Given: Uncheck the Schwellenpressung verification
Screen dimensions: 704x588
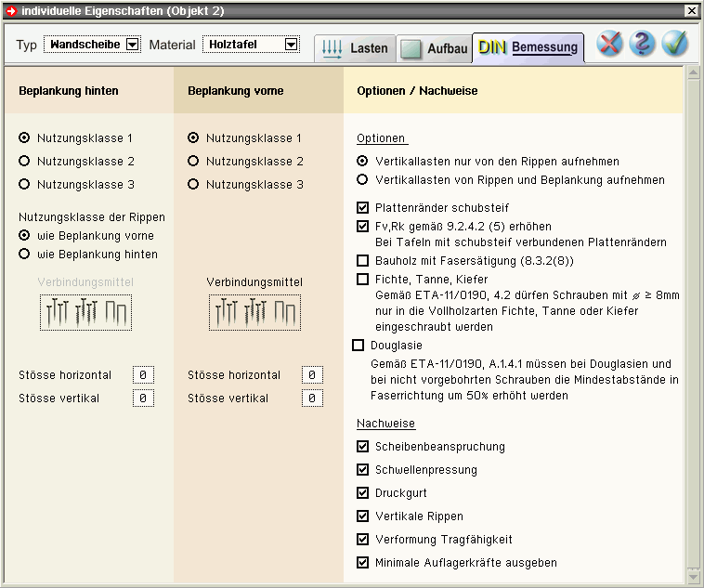Looking at the screenshot, I should [x=363, y=470].
